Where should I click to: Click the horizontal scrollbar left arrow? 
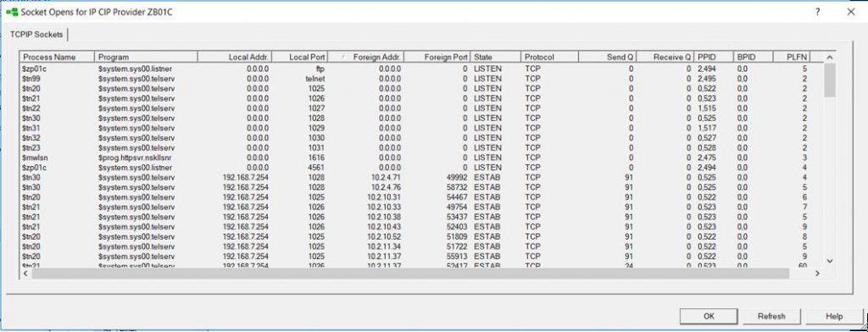click(25, 274)
